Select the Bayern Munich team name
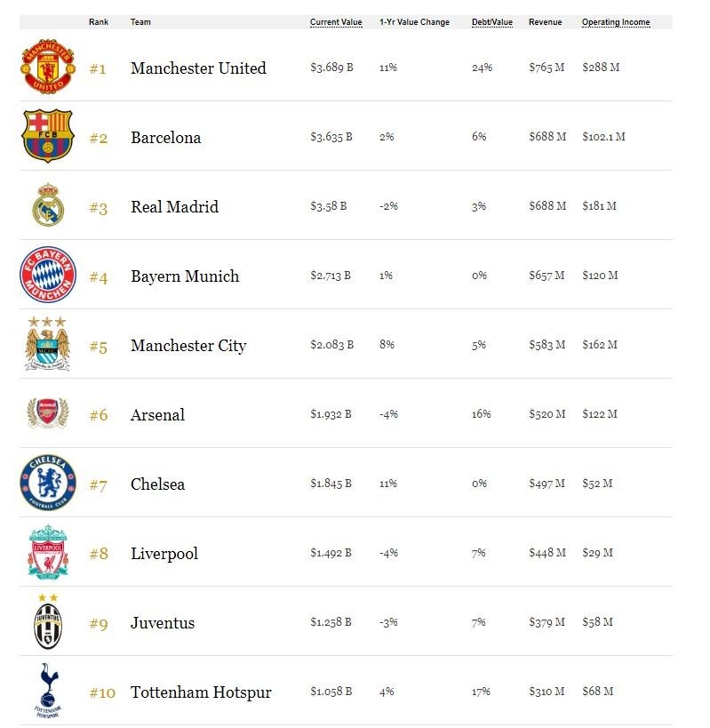This screenshot has height=728, width=710. (185, 276)
